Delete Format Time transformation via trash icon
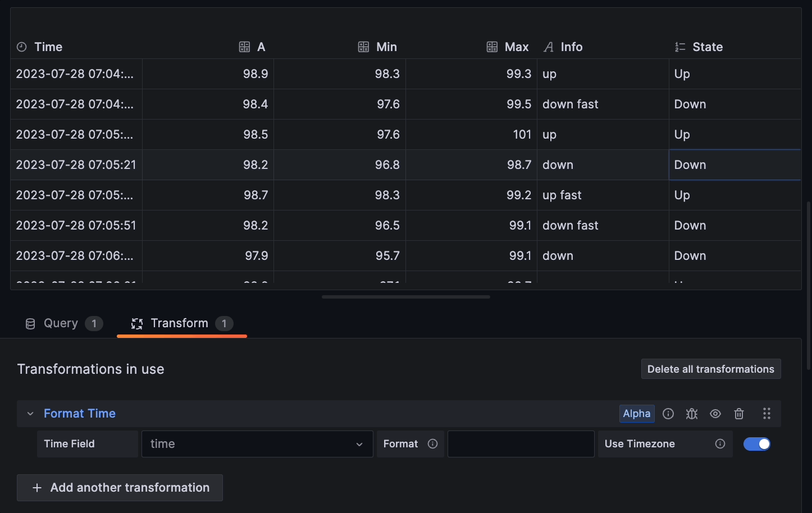Viewport: 812px width, 513px height. (x=739, y=414)
